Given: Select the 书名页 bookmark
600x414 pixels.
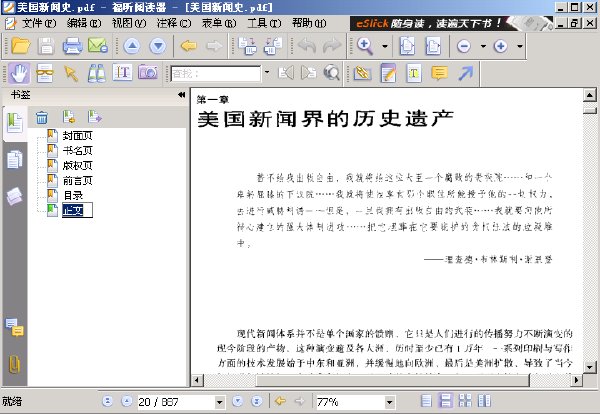Looking at the screenshot, I should [78, 150].
